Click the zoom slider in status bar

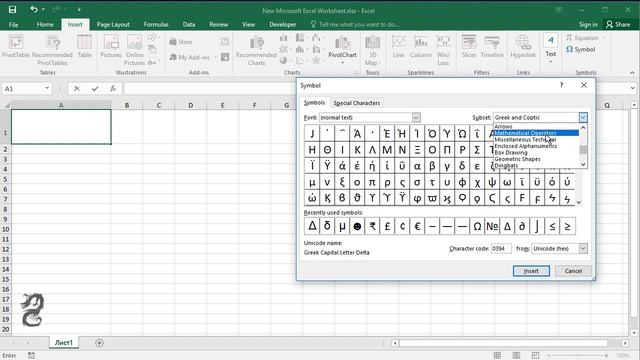pos(578,356)
